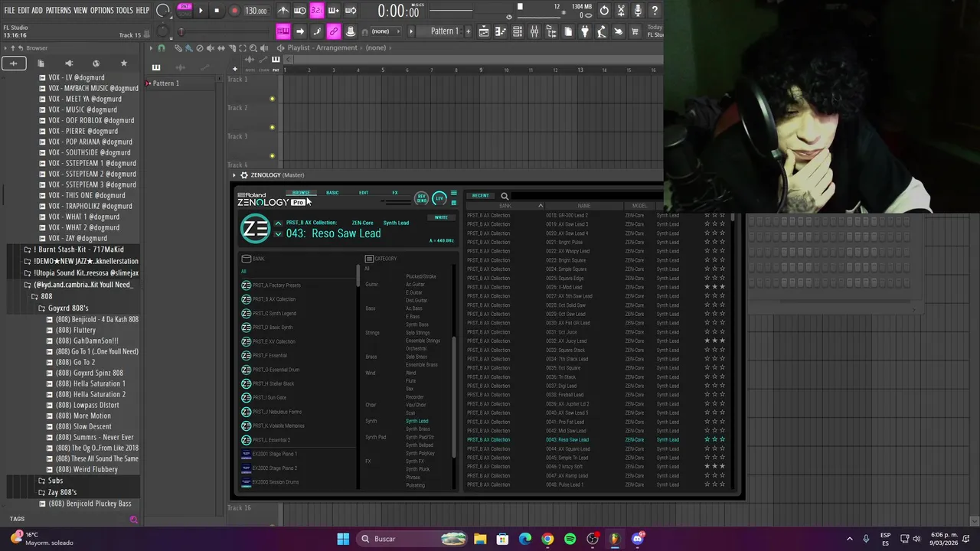
Task: Select the browser files tab icon
Action: pos(41,64)
